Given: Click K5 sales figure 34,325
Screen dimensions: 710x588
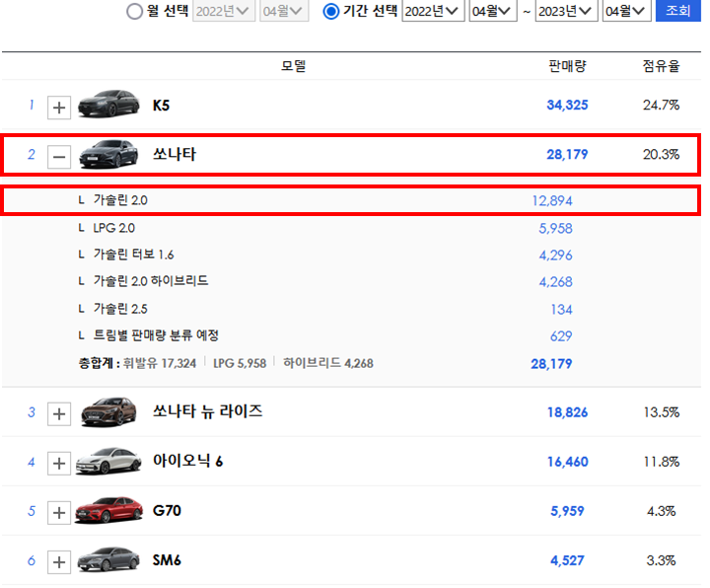Looking at the screenshot, I should point(567,106).
